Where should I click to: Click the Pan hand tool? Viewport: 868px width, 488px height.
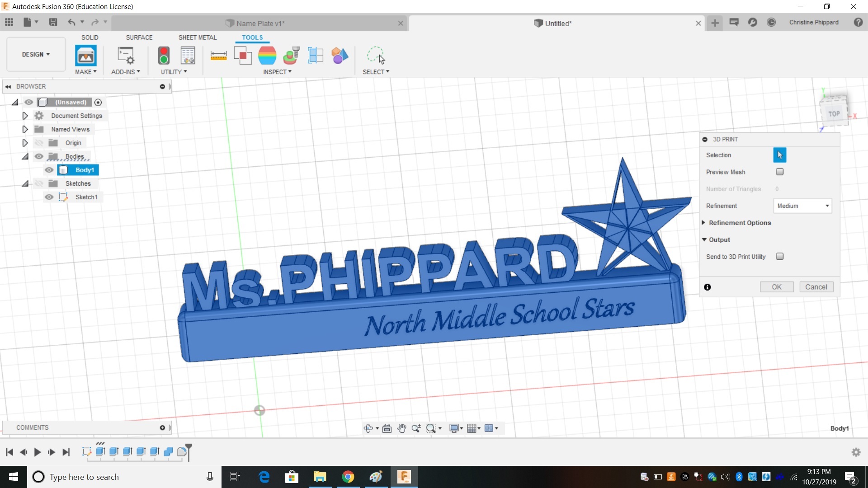click(401, 428)
